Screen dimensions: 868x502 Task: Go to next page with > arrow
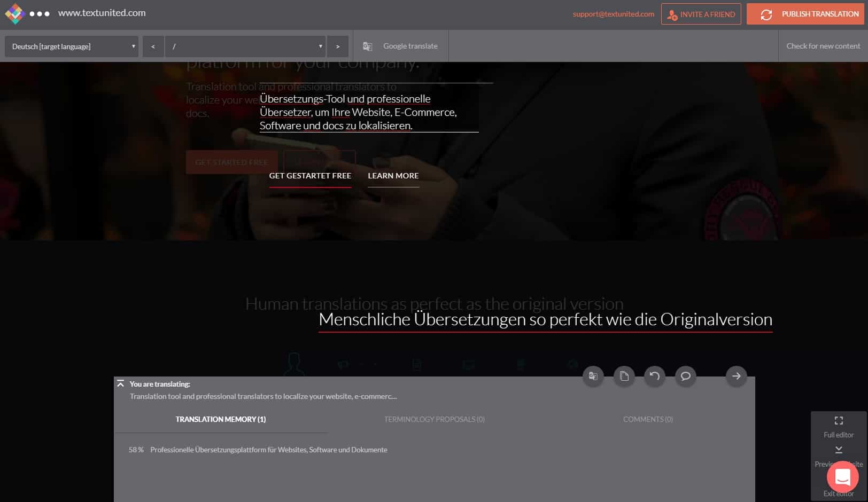point(338,46)
